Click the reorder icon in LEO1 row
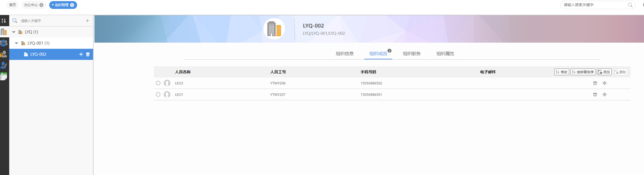 point(605,95)
